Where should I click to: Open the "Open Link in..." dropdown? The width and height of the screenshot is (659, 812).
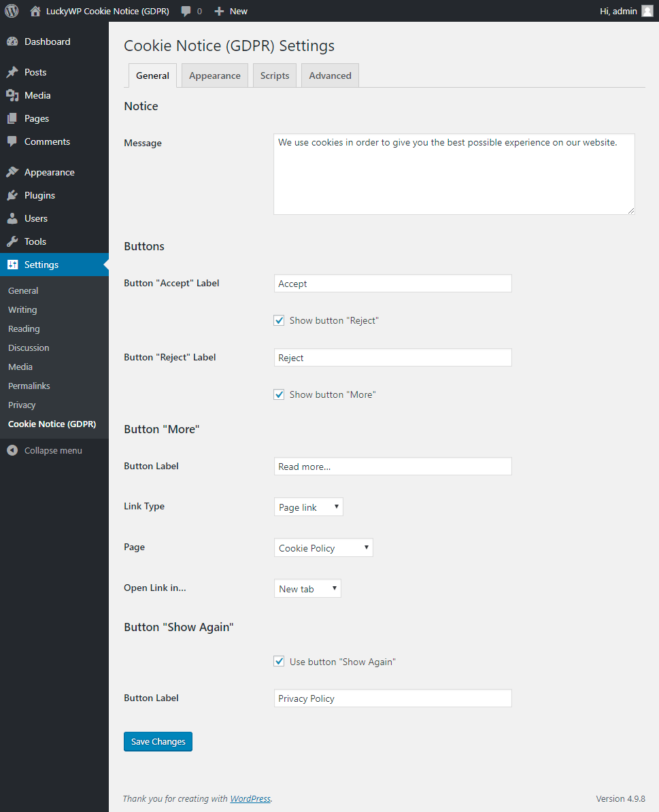click(x=307, y=589)
